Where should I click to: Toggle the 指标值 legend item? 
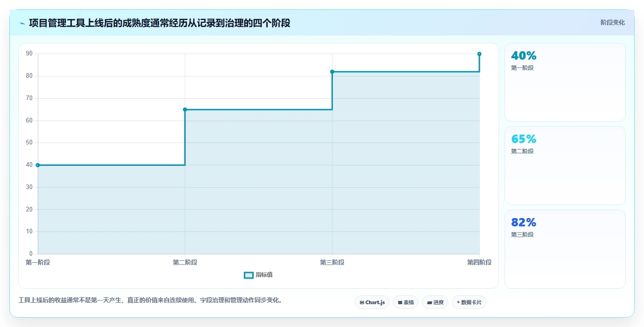[x=258, y=275]
